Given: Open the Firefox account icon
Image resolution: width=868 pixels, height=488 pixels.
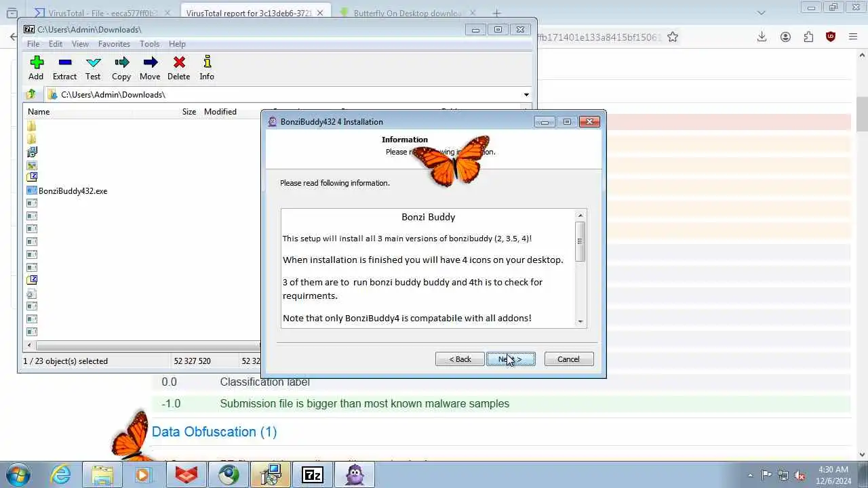Looking at the screenshot, I should [785, 37].
